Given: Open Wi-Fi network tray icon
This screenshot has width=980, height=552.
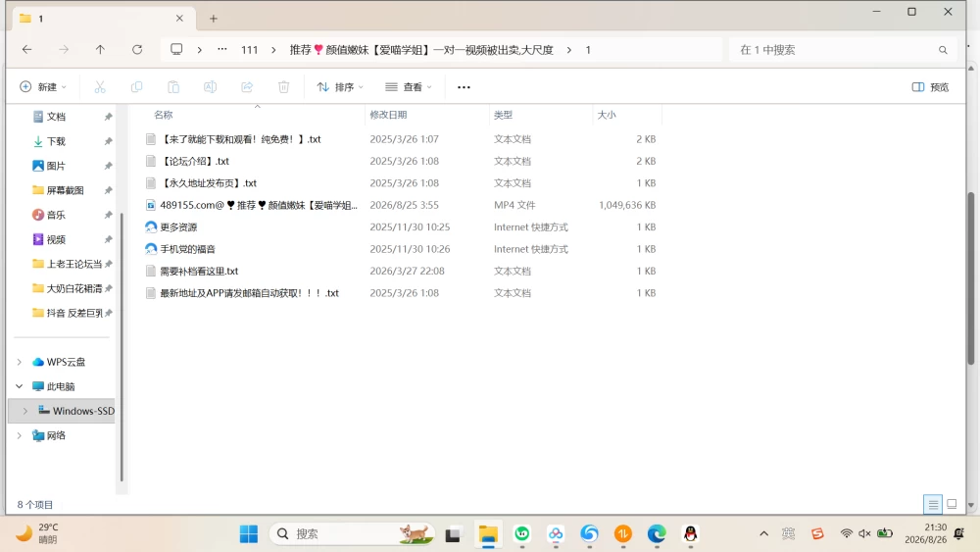Looking at the screenshot, I should tap(847, 533).
